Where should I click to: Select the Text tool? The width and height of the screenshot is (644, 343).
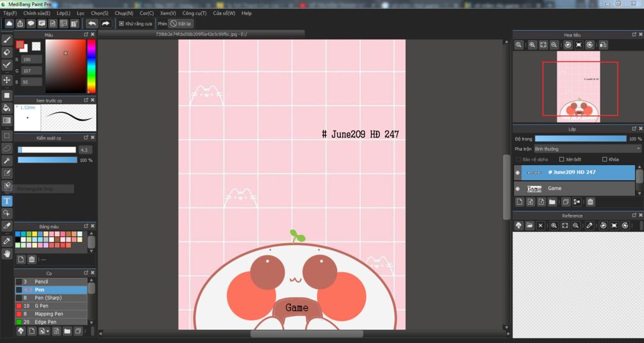click(x=7, y=201)
